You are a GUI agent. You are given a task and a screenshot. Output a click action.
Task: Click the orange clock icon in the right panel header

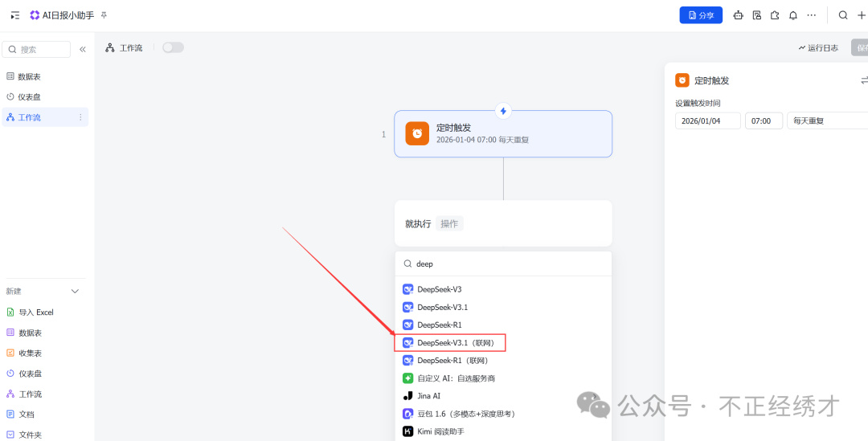[x=682, y=81]
